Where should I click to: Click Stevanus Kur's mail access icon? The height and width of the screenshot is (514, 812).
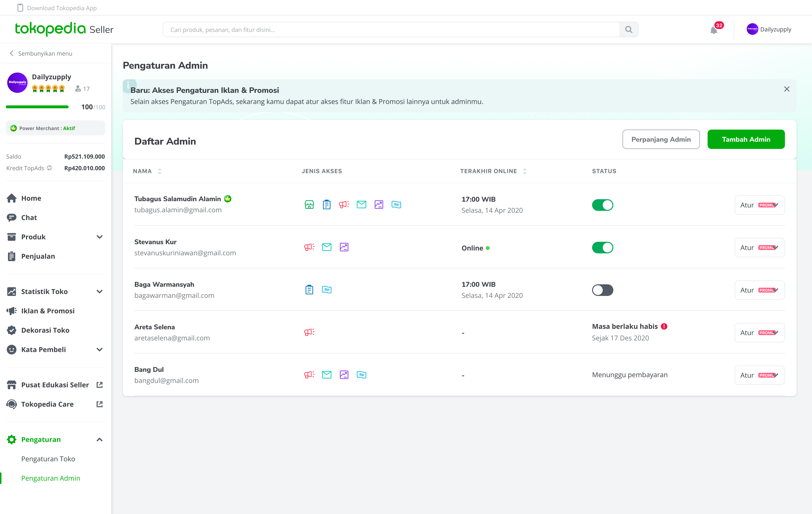pyautogui.click(x=326, y=247)
